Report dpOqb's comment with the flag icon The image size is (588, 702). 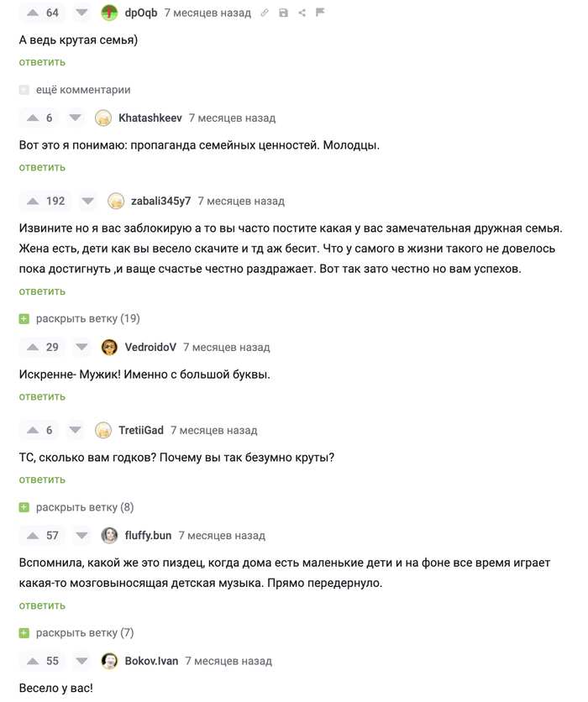tap(320, 13)
